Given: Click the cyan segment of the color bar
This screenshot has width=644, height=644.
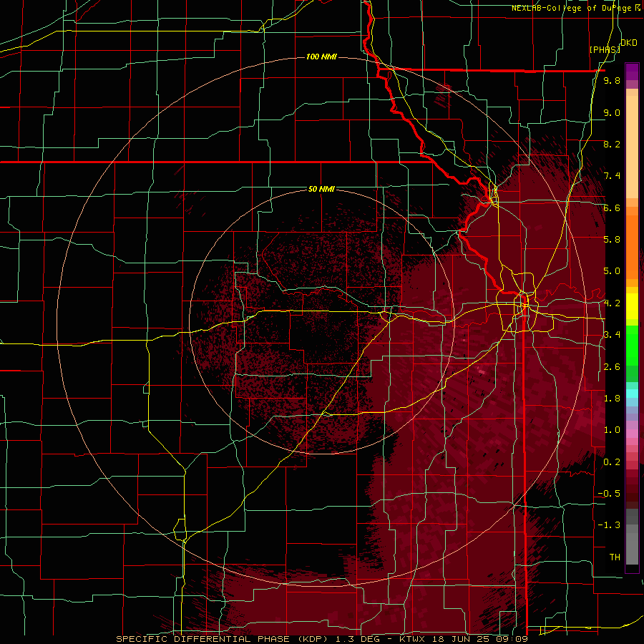Looking at the screenshot, I should point(632,394).
